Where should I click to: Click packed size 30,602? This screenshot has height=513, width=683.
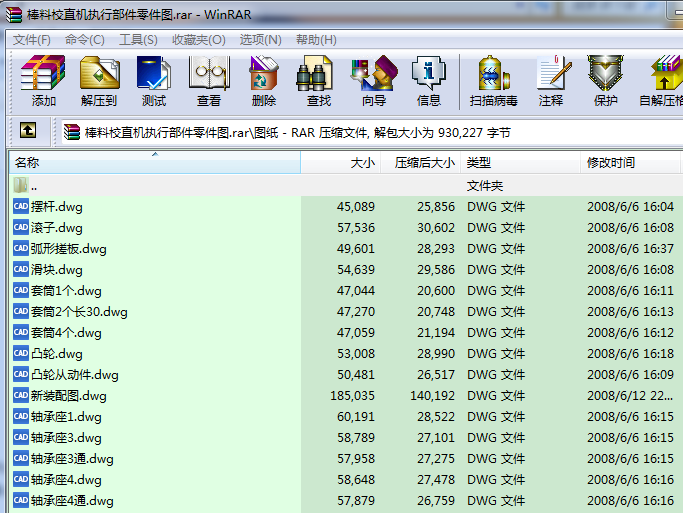436,227
